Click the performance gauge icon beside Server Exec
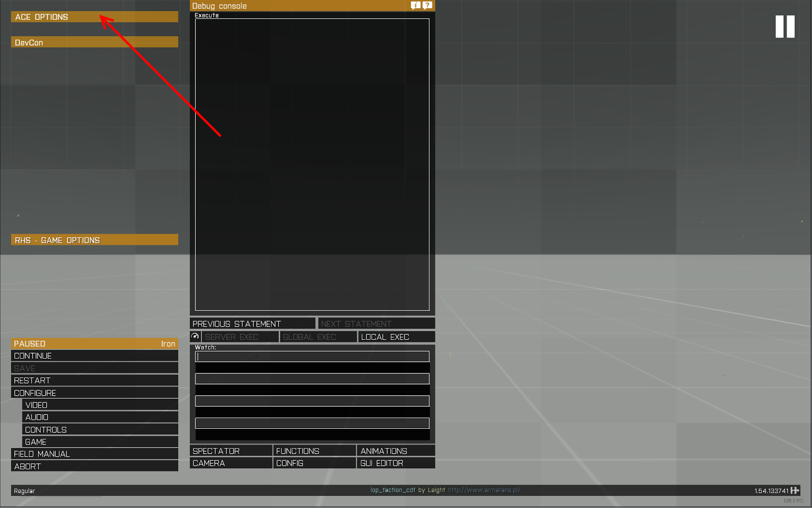 [195, 336]
